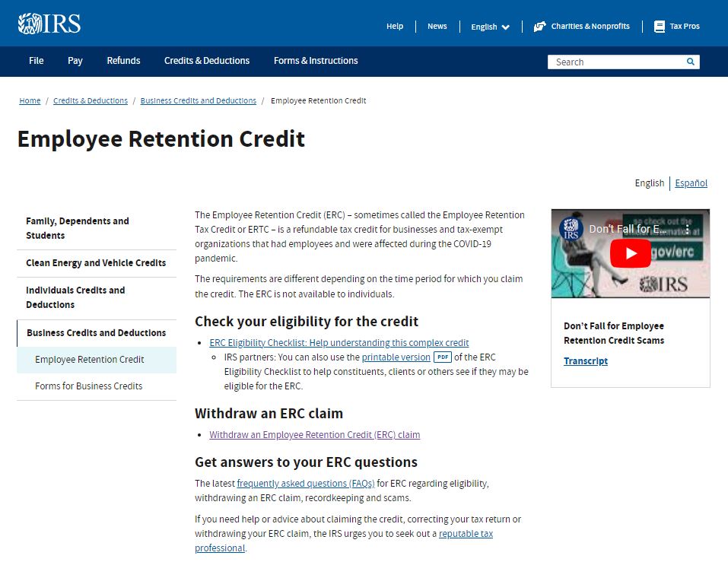The width and height of the screenshot is (728, 562).
Task: Select Business Credits and Deductions sidebar item
Action: coord(97,333)
